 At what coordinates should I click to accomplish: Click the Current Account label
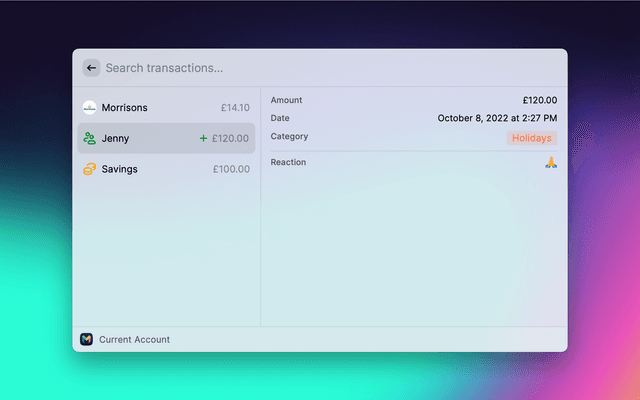134,339
